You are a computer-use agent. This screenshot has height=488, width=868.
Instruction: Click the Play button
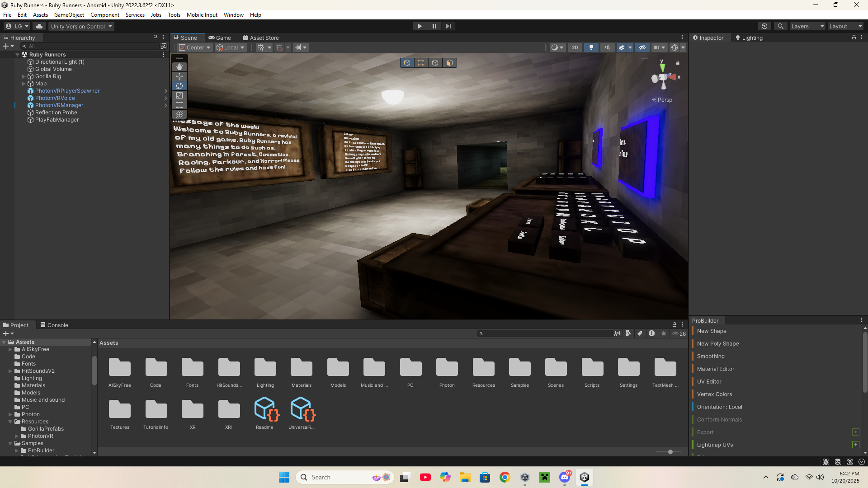420,26
